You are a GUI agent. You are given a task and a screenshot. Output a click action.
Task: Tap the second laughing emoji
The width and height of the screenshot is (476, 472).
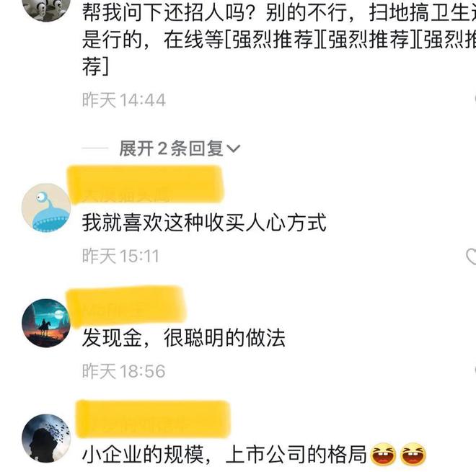tap(413, 454)
